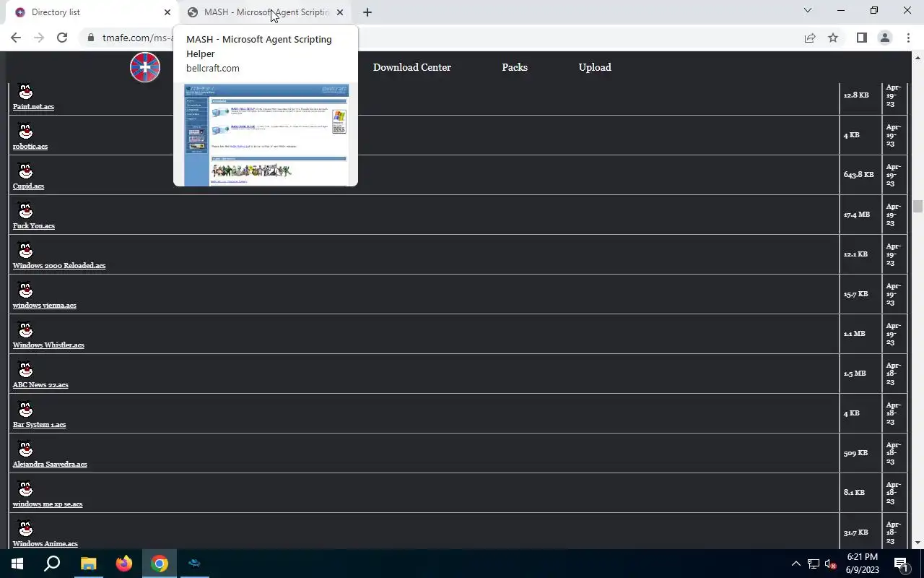Open the Cupid.acs file link
924x578 pixels.
(28, 186)
